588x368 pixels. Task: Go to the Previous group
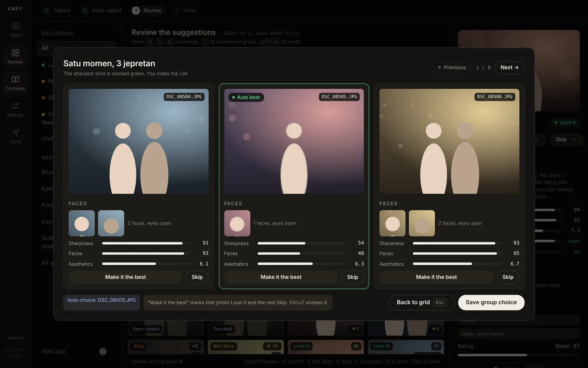coord(452,68)
